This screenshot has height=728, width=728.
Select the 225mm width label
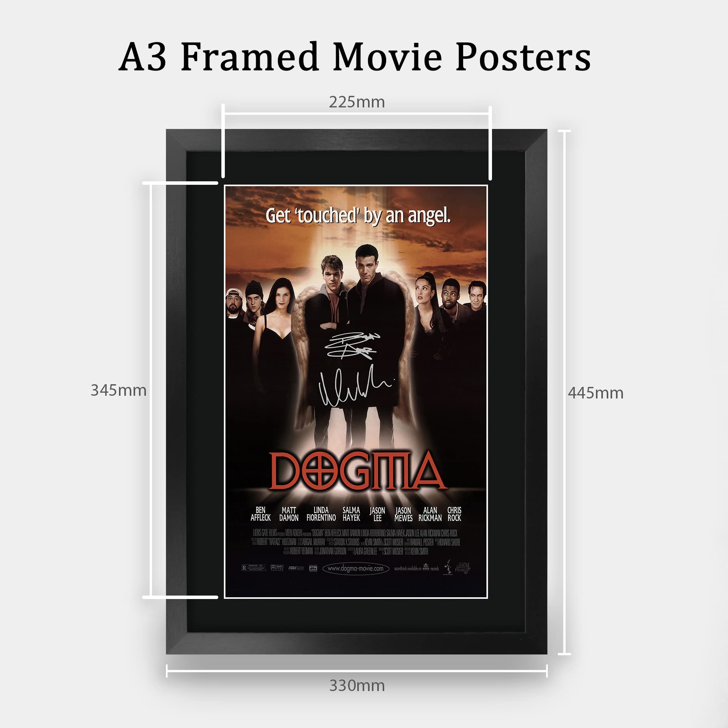[x=357, y=102]
